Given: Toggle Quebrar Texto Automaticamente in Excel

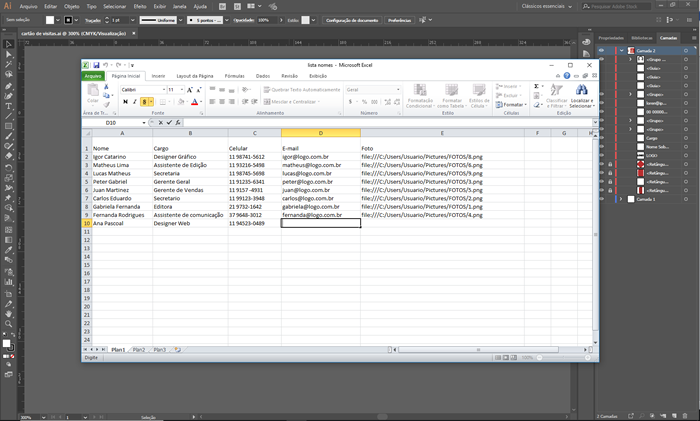Looking at the screenshot, I should 302,90.
